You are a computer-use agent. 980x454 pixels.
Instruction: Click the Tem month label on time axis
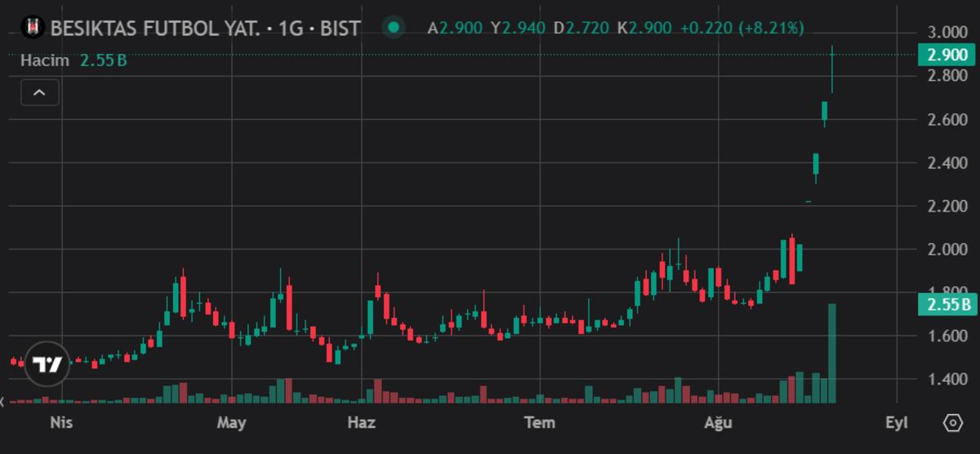tap(539, 422)
